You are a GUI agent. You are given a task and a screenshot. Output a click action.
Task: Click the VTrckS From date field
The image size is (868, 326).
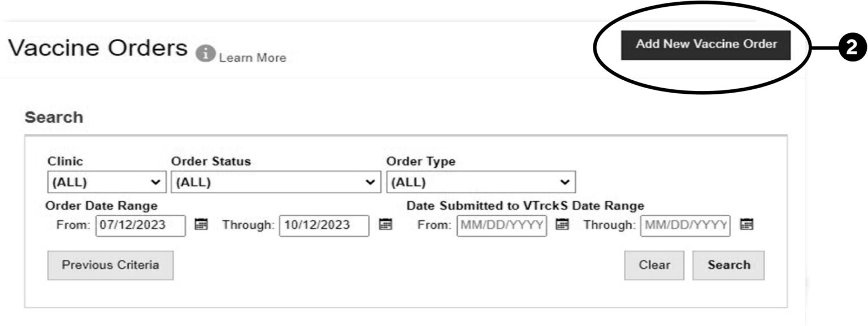[x=501, y=225]
